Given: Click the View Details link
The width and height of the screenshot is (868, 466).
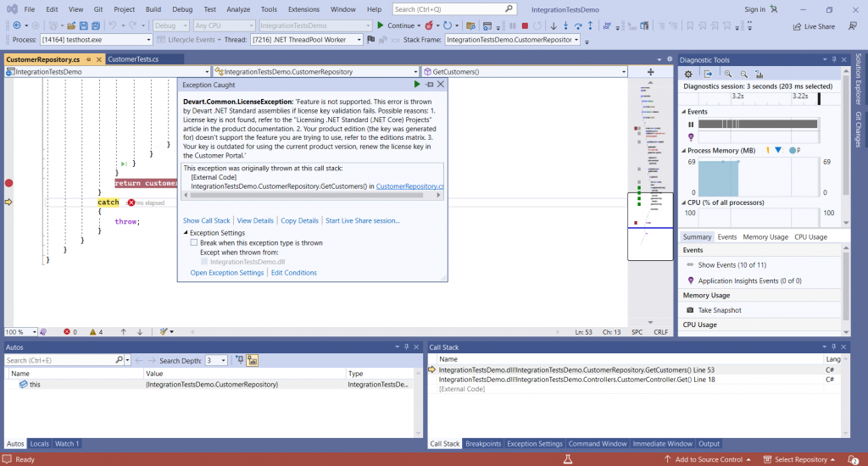Looking at the screenshot, I should click(x=255, y=220).
